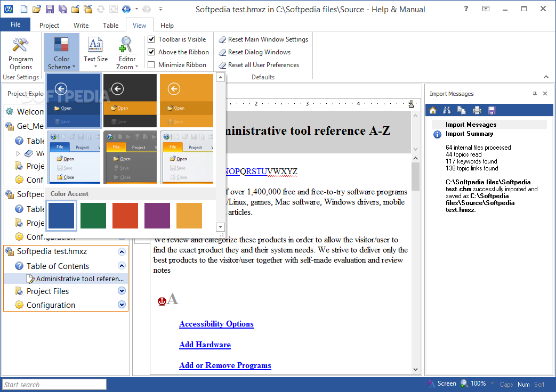Expand the Project Files section under Softpedia test.hmxz
556x392 pixels.
coord(122,291)
